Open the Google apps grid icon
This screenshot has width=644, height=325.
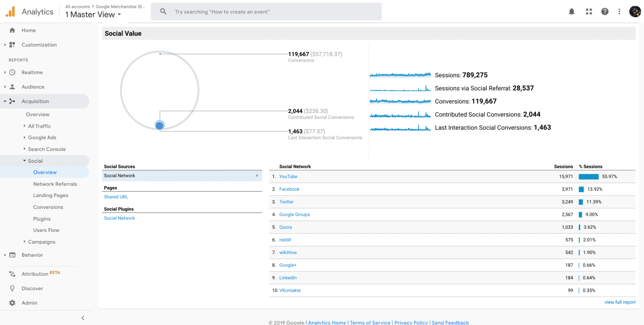pyautogui.click(x=589, y=12)
